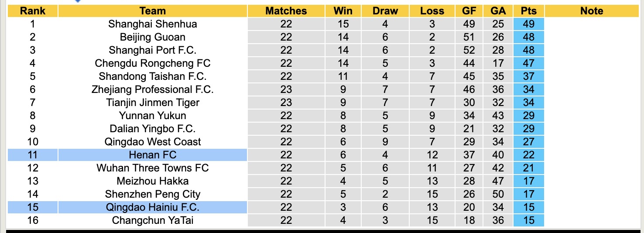Click the Chengdu Rongcheng FC team name
This screenshot has width=644, height=233.
(x=153, y=63)
